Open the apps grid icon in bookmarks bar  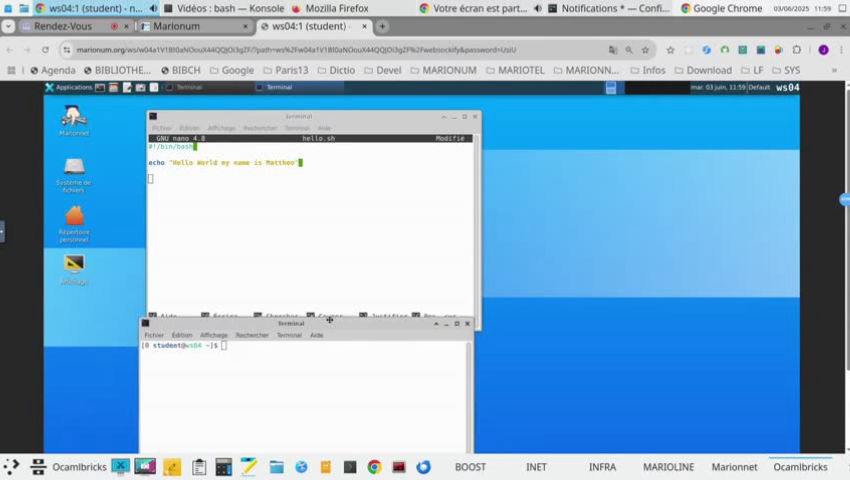[11, 71]
